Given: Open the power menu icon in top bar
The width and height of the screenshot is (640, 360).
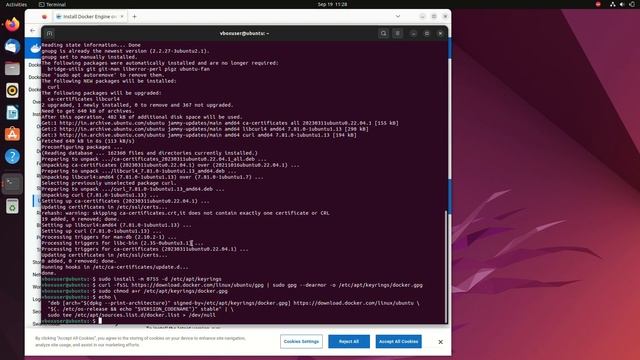Looking at the screenshot, I should tap(631, 4).
